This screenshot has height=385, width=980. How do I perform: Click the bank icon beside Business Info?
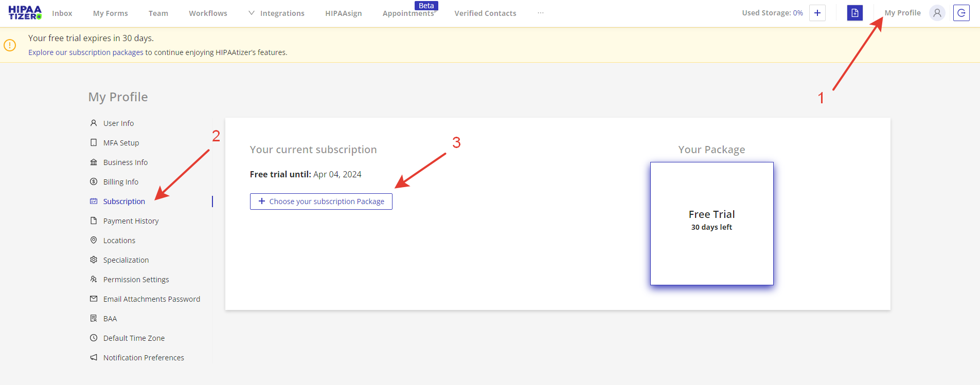(94, 162)
